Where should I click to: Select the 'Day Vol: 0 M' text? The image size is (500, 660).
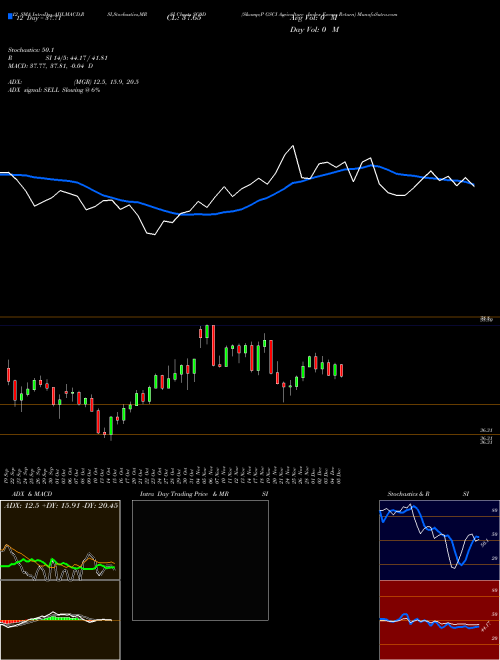tap(314, 30)
